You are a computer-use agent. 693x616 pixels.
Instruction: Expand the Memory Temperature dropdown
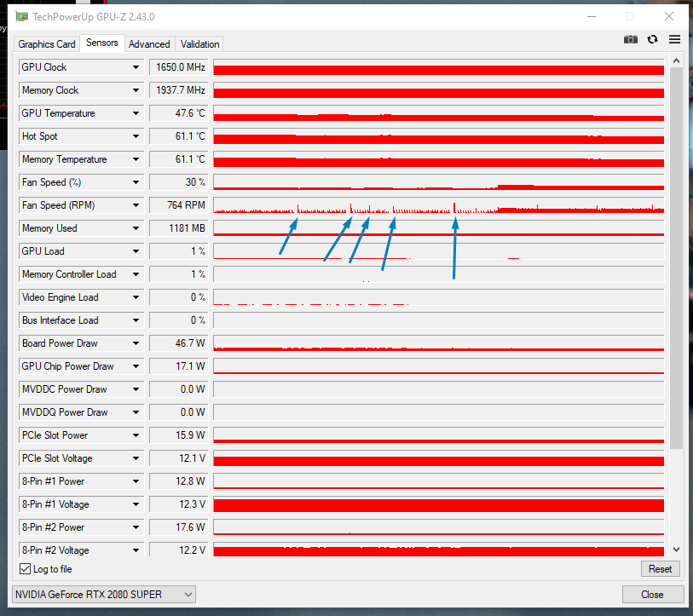click(x=136, y=159)
